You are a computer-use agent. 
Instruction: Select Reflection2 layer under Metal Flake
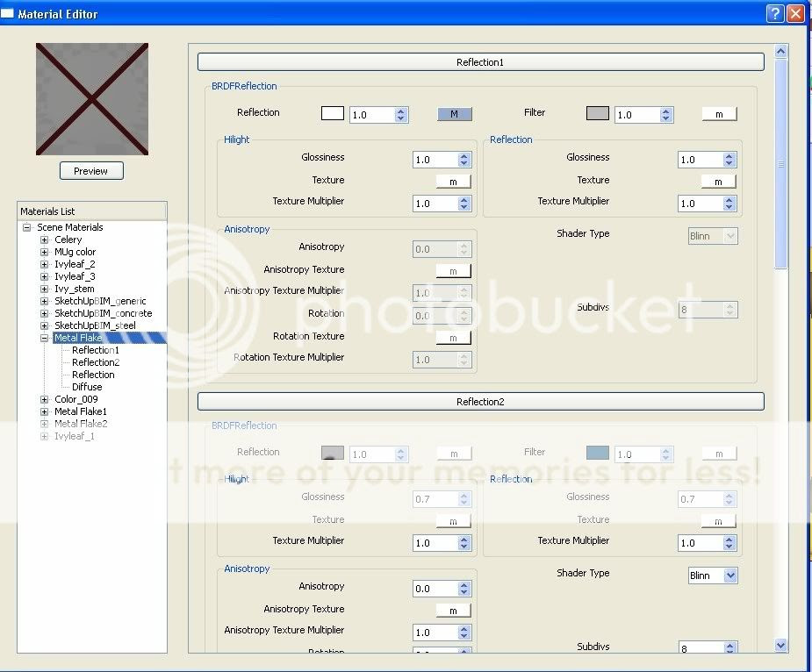click(x=96, y=362)
